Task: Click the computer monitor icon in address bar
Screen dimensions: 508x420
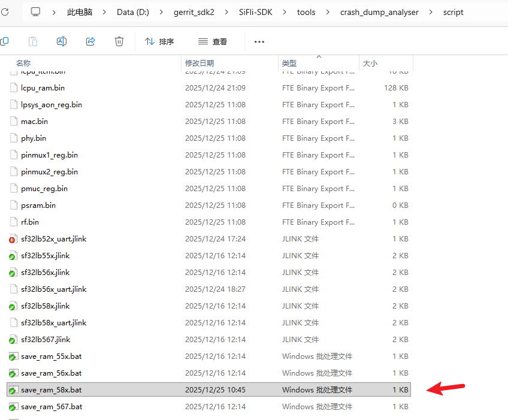Action: [36, 11]
